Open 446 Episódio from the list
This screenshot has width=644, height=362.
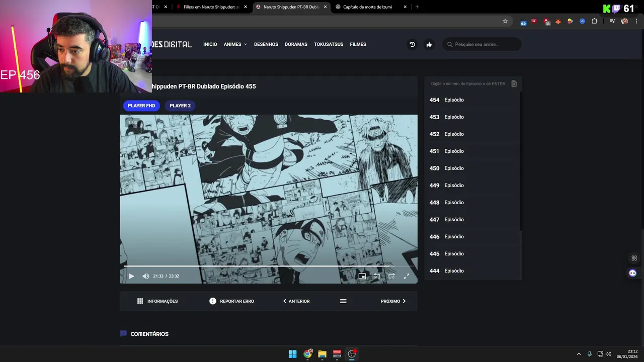click(472, 237)
